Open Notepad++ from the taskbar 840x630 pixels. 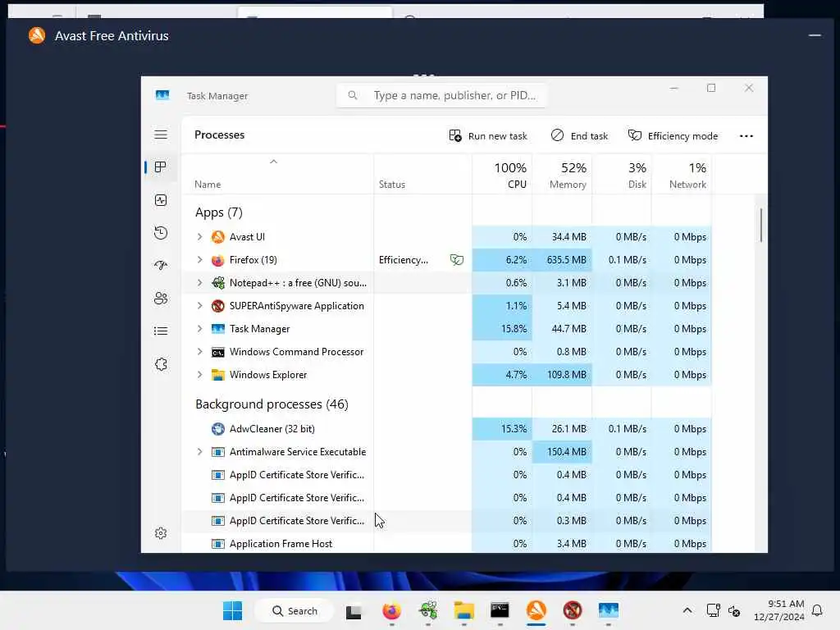[x=428, y=610]
